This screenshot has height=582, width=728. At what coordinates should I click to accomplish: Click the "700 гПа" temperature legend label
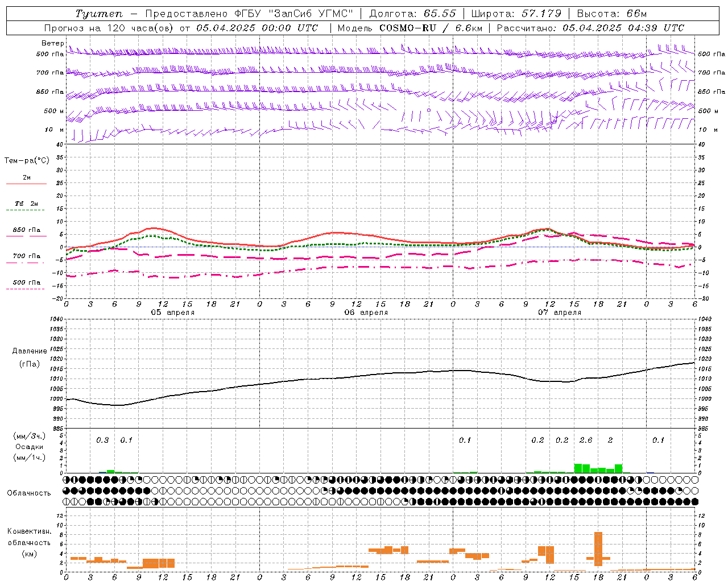[27, 256]
